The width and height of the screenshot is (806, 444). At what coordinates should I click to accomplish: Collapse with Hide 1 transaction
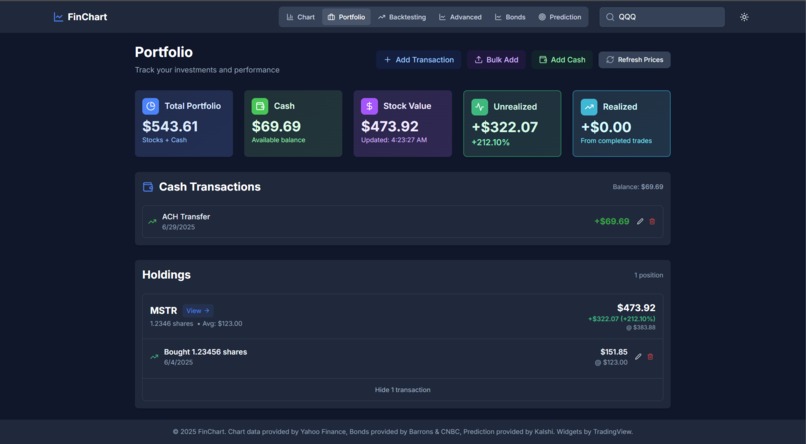click(x=402, y=390)
